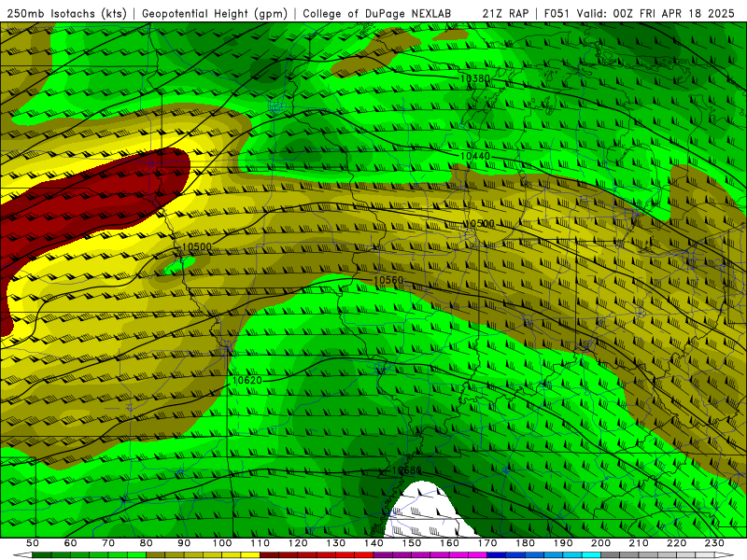Screen dimensions: 747x560
Task: Click the '190' value on the color scale
Action: point(563,543)
